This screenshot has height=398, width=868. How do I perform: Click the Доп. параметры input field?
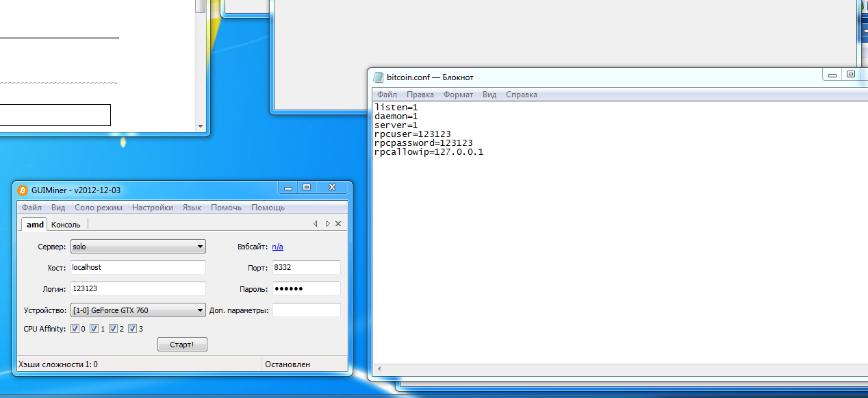[x=306, y=310]
